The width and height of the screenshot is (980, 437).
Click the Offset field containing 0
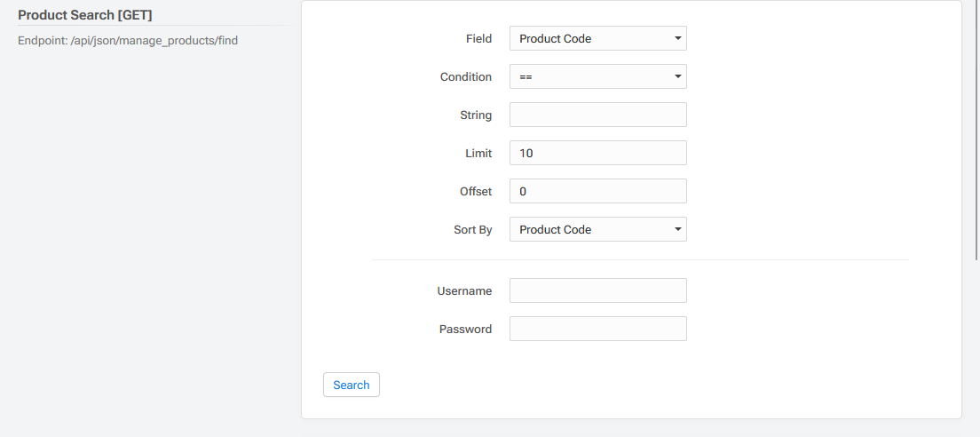tap(598, 191)
